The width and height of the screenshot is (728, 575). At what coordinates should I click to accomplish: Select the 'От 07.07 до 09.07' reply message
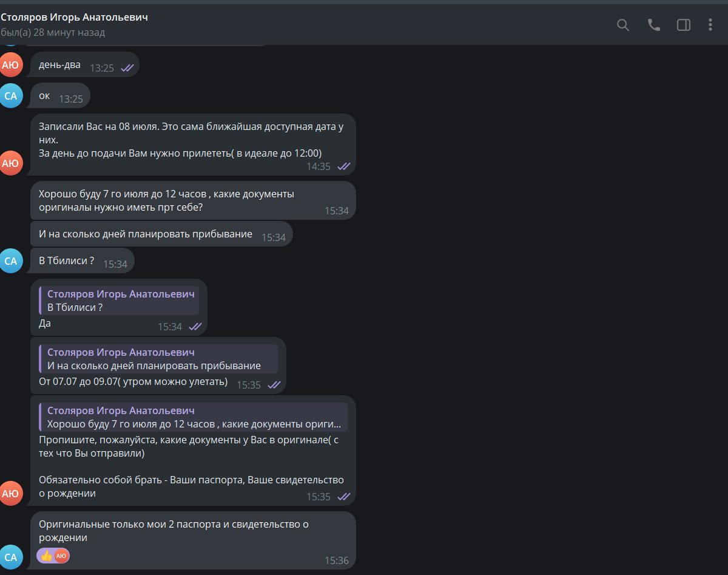tap(158, 366)
